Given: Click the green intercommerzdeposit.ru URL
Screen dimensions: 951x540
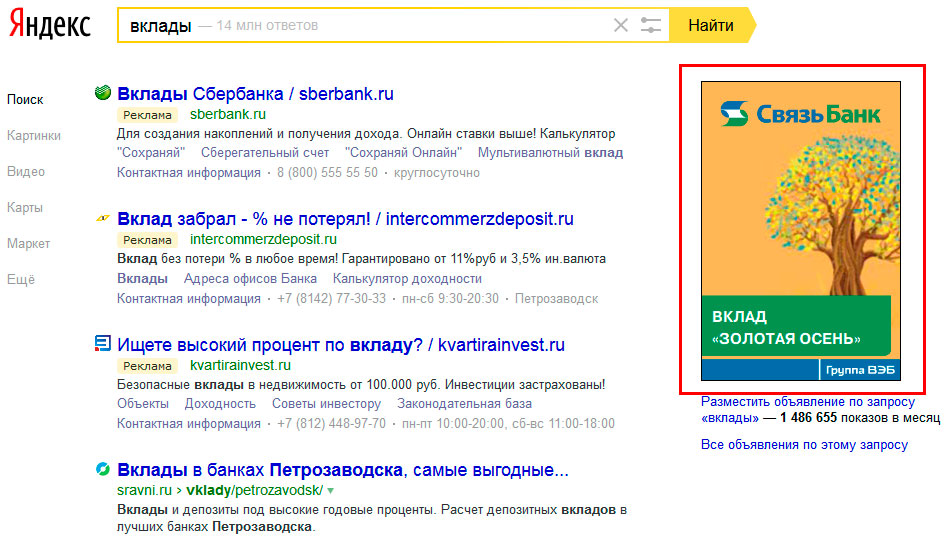Looking at the screenshot, I should 263,239.
